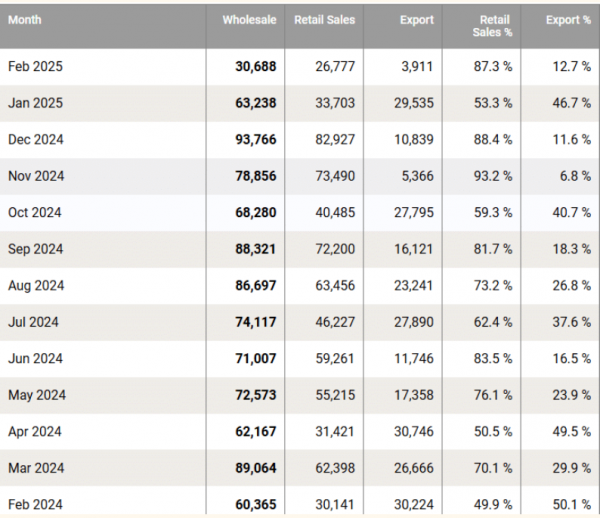Select the Oct 2024 month cell
This screenshot has height=518, width=600.
pyautogui.click(x=35, y=212)
